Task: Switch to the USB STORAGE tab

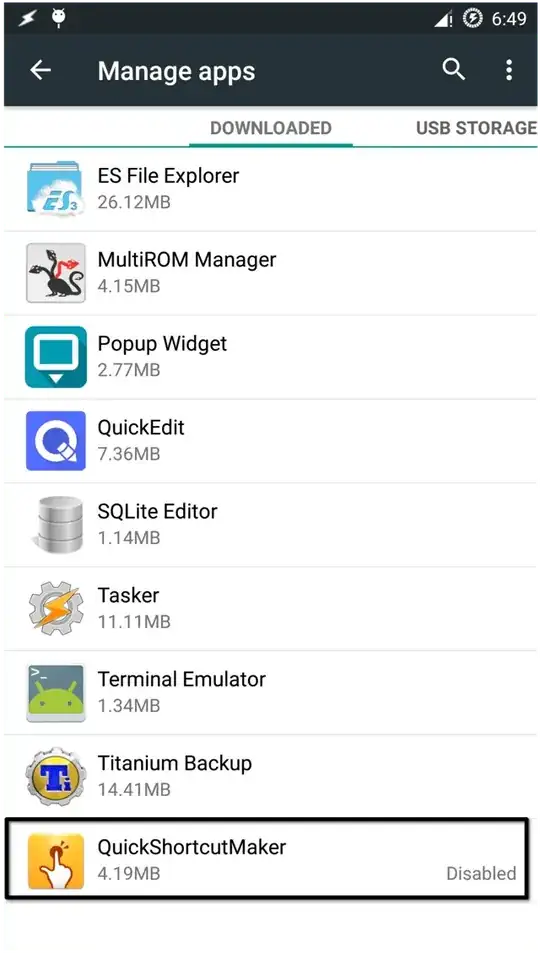Action: [476, 128]
